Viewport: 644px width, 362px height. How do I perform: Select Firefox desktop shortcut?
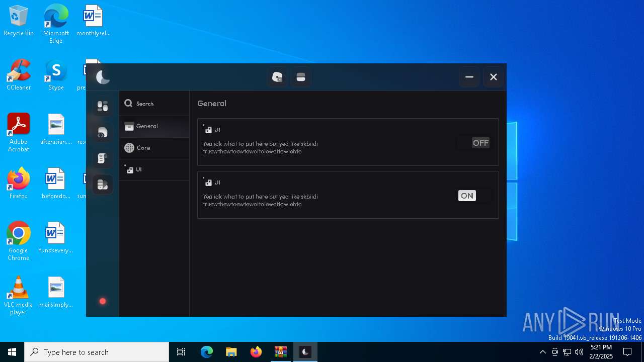coord(19,184)
